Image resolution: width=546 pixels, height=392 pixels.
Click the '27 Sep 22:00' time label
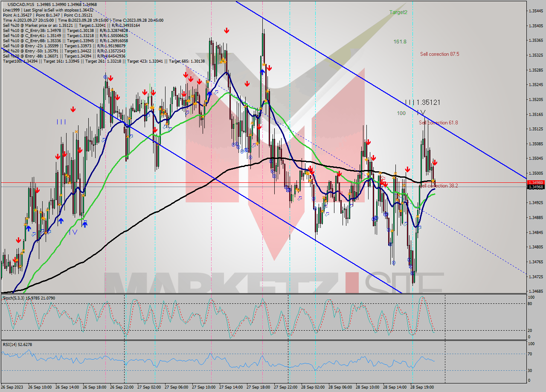coord(285,387)
